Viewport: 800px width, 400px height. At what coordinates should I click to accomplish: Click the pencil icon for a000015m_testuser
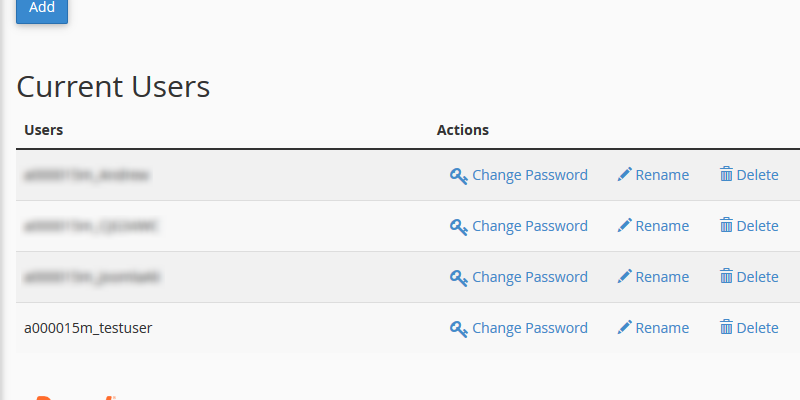625,327
